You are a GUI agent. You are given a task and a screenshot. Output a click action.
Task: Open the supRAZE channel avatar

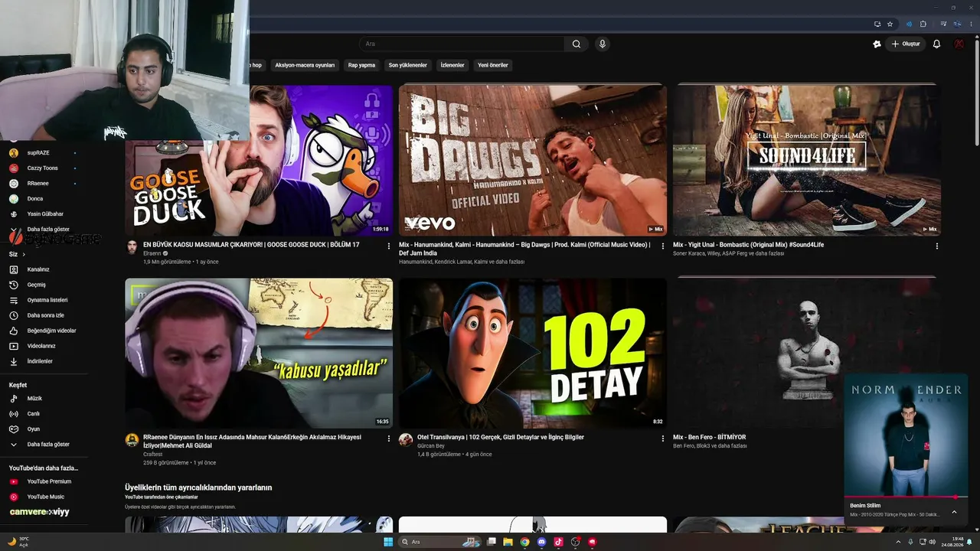click(x=14, y=153)
